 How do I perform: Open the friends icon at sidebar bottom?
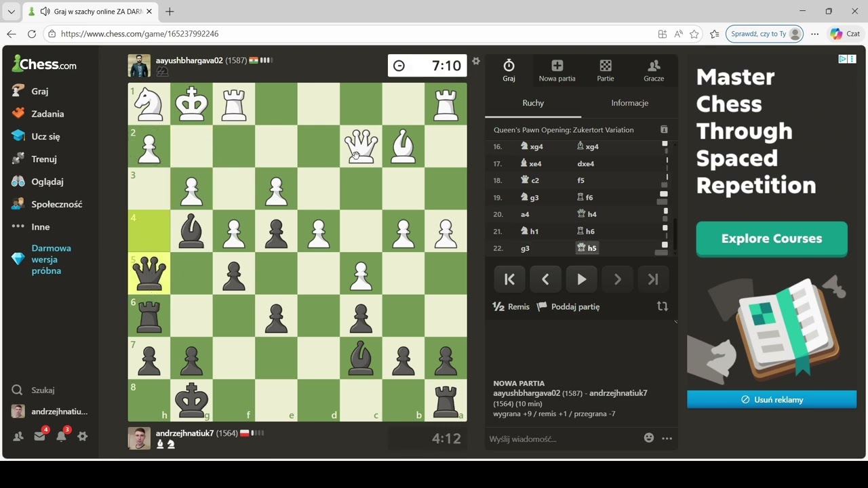coord(18,436)
